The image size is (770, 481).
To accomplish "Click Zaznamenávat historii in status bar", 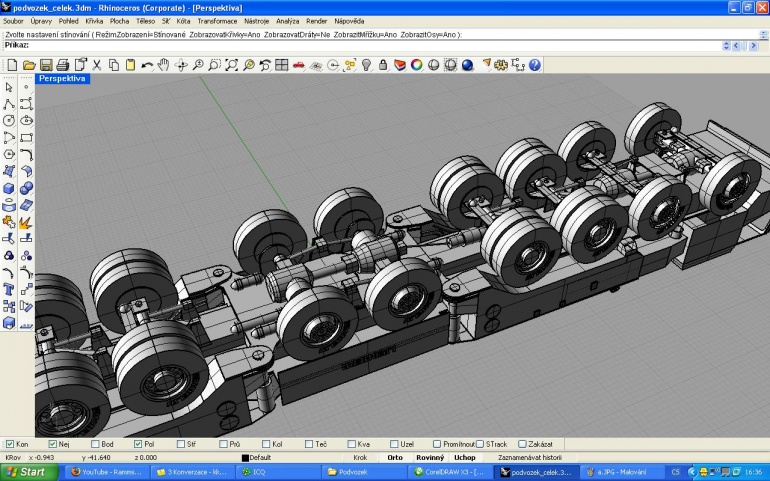I will [x=530, y=457].
